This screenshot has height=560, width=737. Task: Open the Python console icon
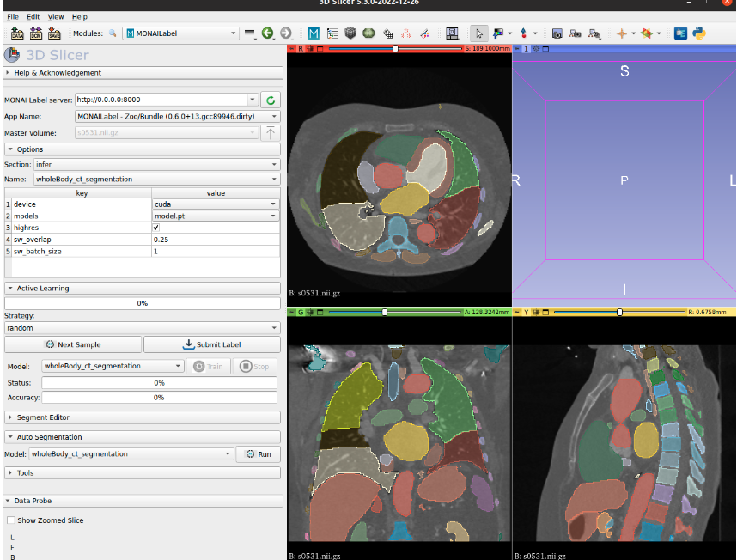[699, 33]
